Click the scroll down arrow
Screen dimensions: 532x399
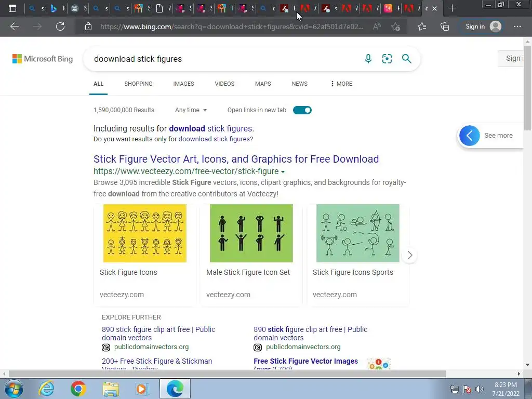528,365
